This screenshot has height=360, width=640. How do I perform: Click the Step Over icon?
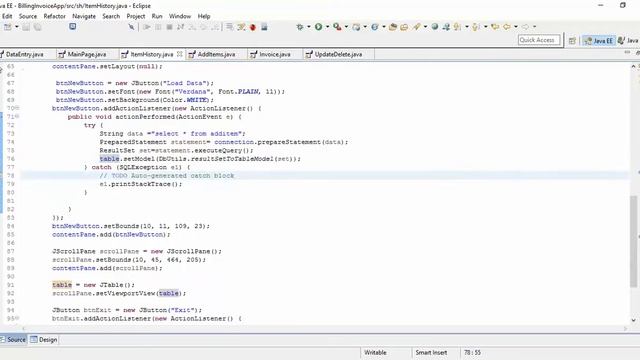click(x=203, y=27)
